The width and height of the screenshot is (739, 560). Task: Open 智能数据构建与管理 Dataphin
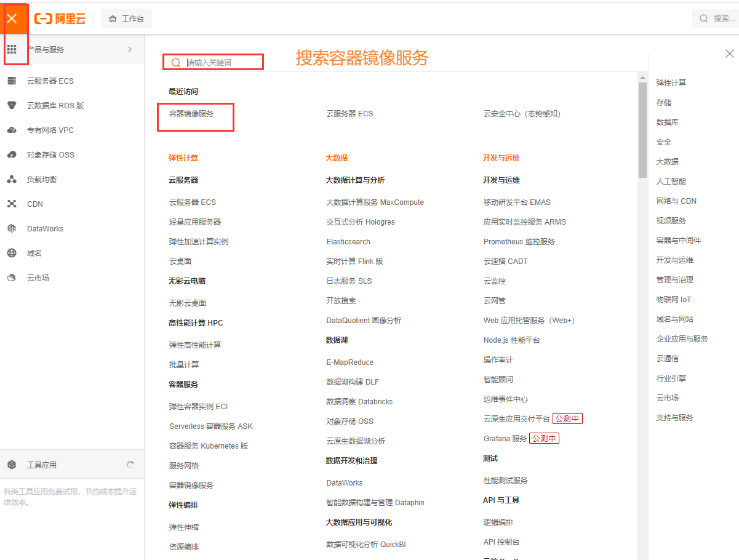375,502
